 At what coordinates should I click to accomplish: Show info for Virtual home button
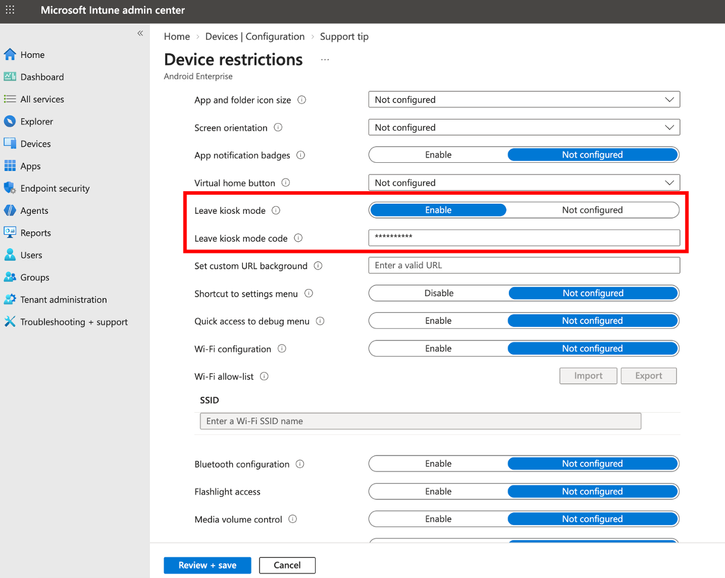[x=286, y=183]
